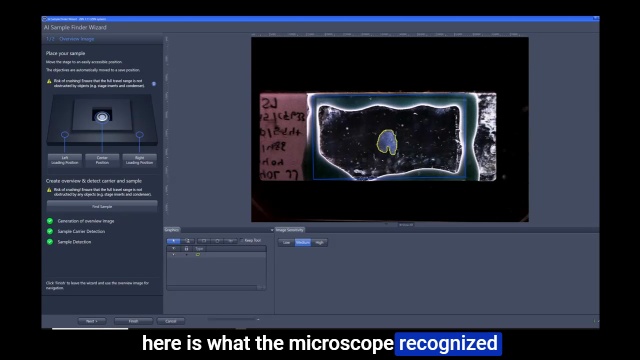Click the Sample Detection green checkmark
640x360 pixels.
50,242
